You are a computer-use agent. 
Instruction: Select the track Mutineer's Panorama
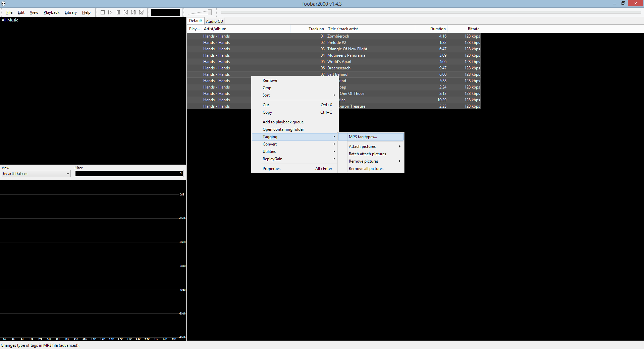tap(334, 55)
